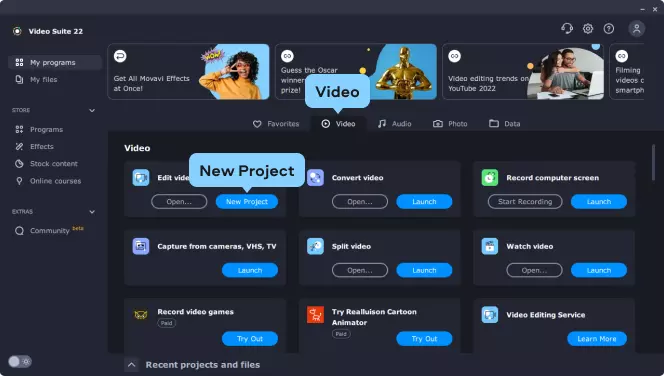Click Learn More for Video Editing Service
The width and height of the screenshot is (664, 376).
(x=597, y=339)
